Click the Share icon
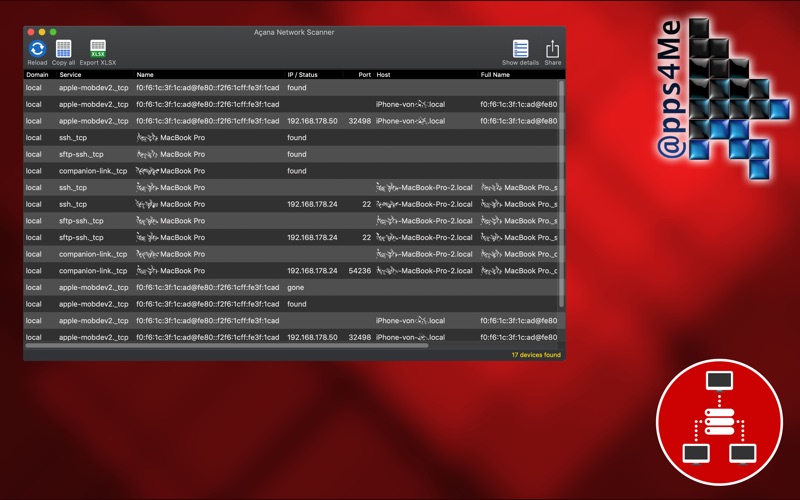Image resolution: width=800 pixels, height=500 pixels. click(553, 49)
